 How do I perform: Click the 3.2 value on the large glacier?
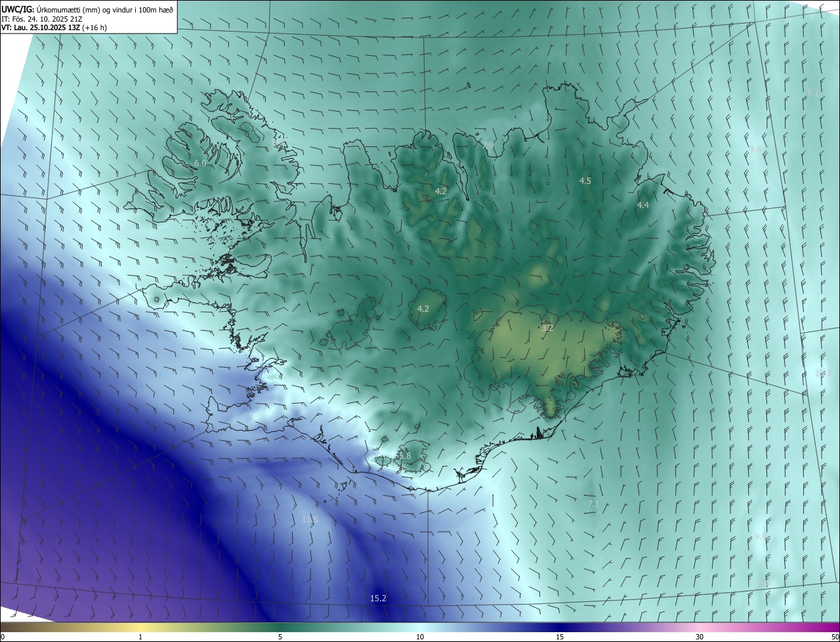(547, 328)
